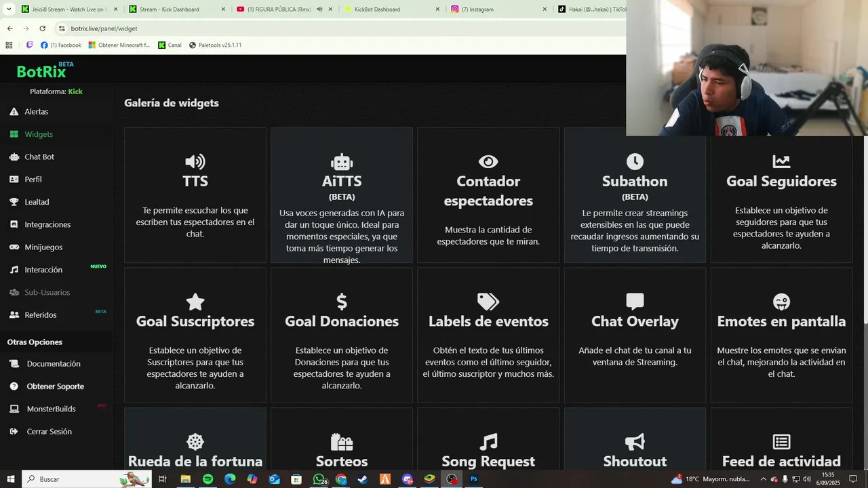
Task: Click the Windows taskbar Buscar search box
Action: [x=88, y=479]
